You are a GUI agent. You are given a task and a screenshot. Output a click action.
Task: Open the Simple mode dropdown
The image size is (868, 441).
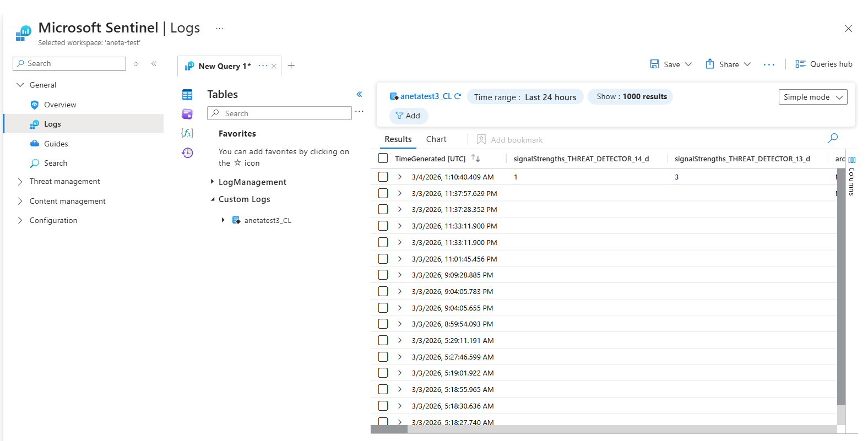[813, 97]
